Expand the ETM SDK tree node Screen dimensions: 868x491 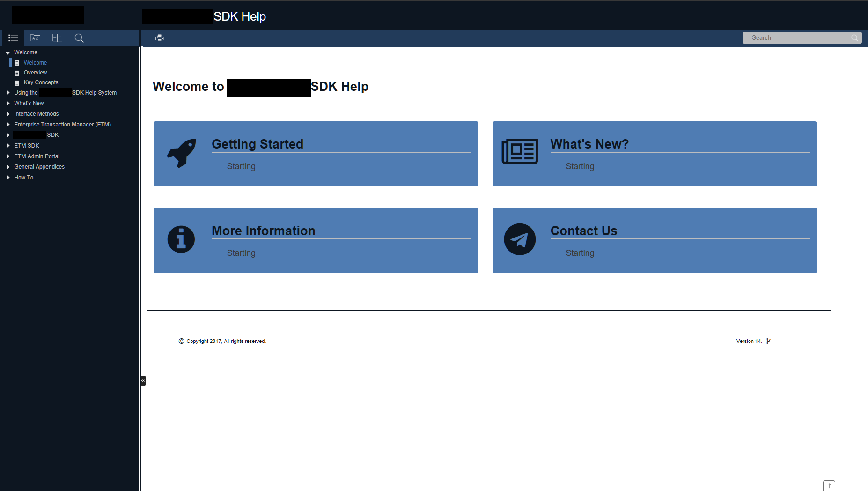[8, 146]
